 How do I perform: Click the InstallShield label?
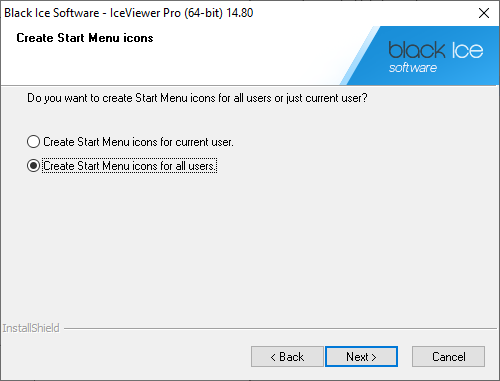click(31, 328)
